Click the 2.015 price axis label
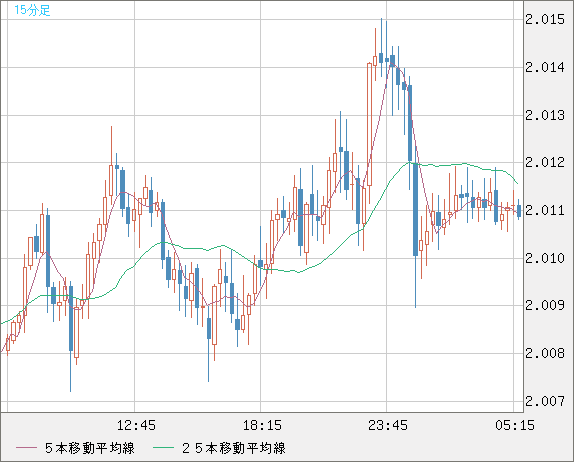 pos(545,19)
